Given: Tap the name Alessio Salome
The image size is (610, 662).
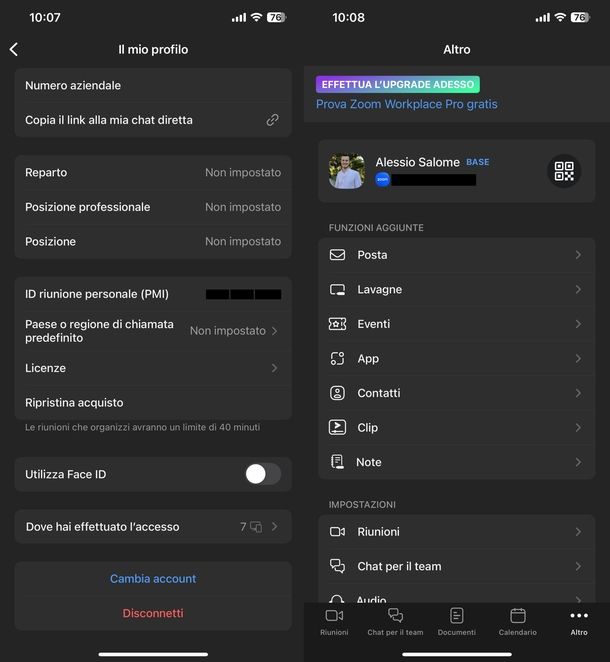Looking at the screenshot, I should click(418, 162).
